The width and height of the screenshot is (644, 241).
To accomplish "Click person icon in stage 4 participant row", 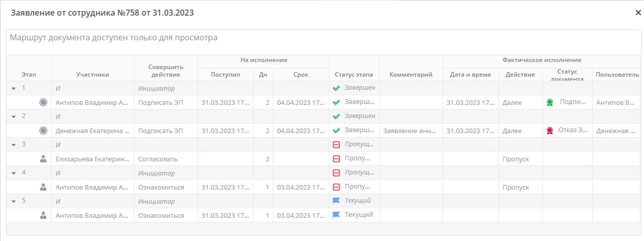I will pos(43,187).
